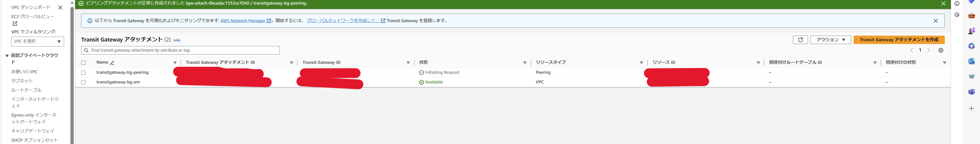Screen dimensions: 980x144
Task: Open EC2 グローバルビュー in sidebar
Action: pos(33,17)
